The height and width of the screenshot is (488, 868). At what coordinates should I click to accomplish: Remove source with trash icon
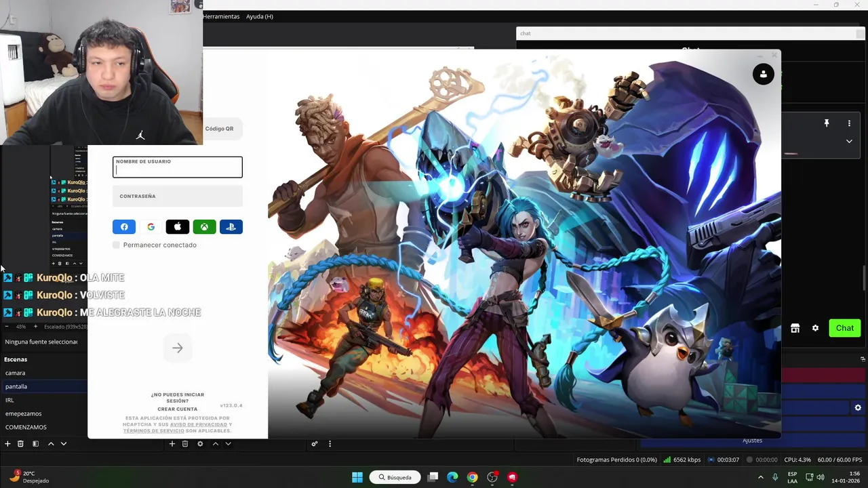tap(185, 444)
